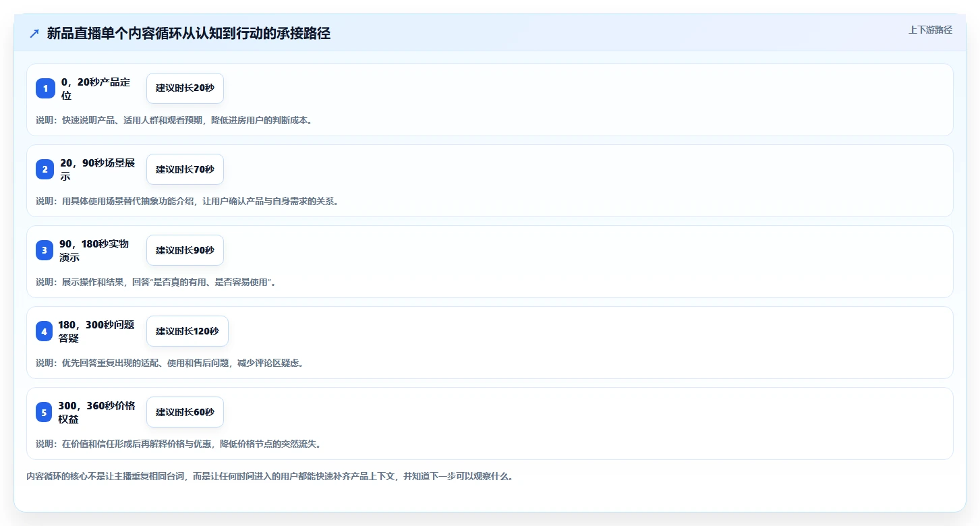Click the description starting 用具体使用场景替代

[188, 201]
